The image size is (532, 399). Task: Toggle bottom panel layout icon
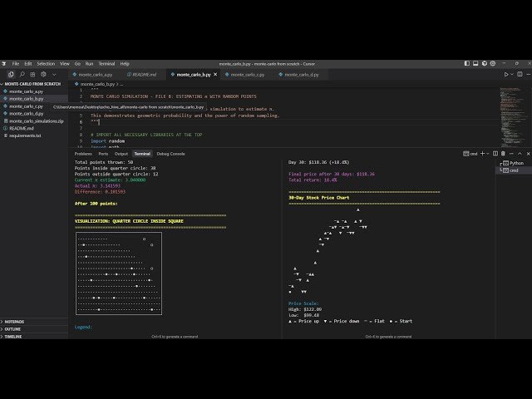coord(475,63)
